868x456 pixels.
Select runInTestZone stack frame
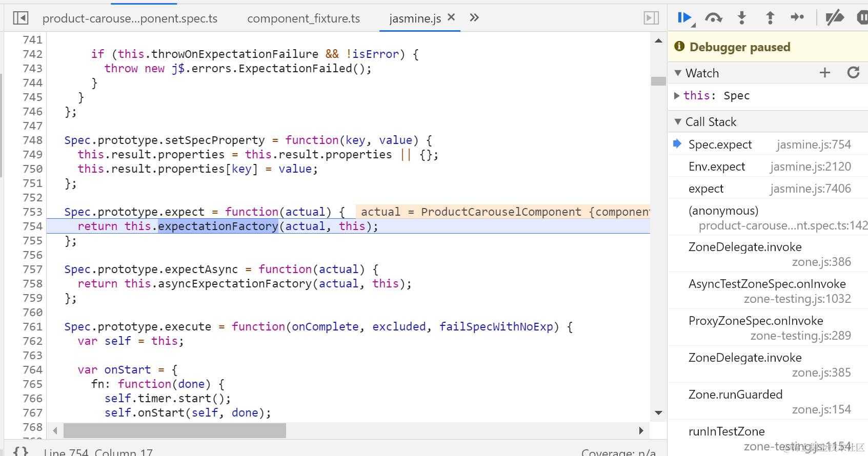(x=768, y=439)
